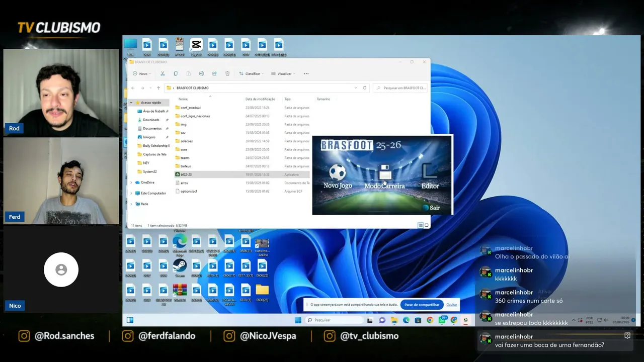Open the Microsoft Edge desktop shortcut
644x362 pixels.
tap(180, 244)
